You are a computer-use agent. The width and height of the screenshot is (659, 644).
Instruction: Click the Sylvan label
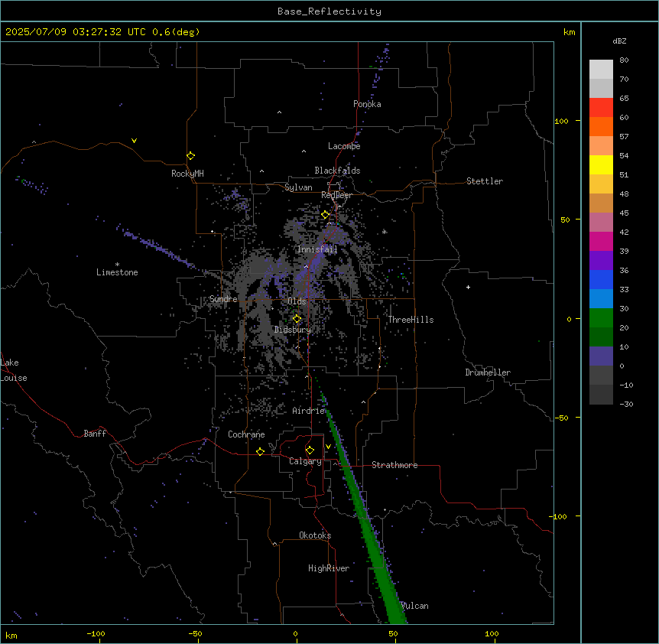coord(298,187)
